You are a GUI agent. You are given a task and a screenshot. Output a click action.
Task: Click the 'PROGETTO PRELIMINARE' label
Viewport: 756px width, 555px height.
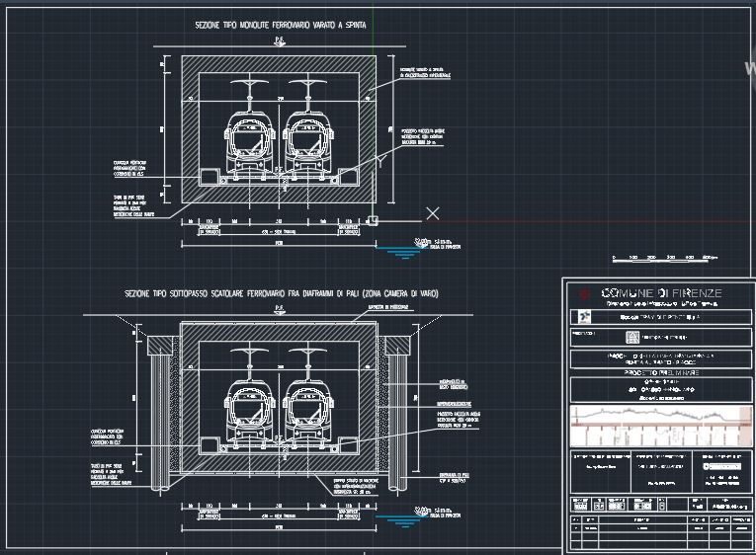pyautogui.click(x=661, y=373)
